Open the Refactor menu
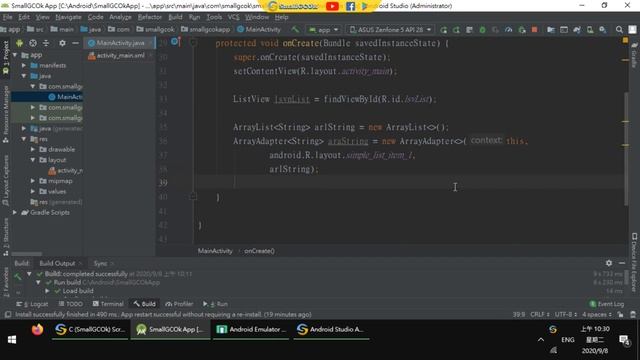Image resolution: width=640 pixels, height=360 pixels. (149, 17)
